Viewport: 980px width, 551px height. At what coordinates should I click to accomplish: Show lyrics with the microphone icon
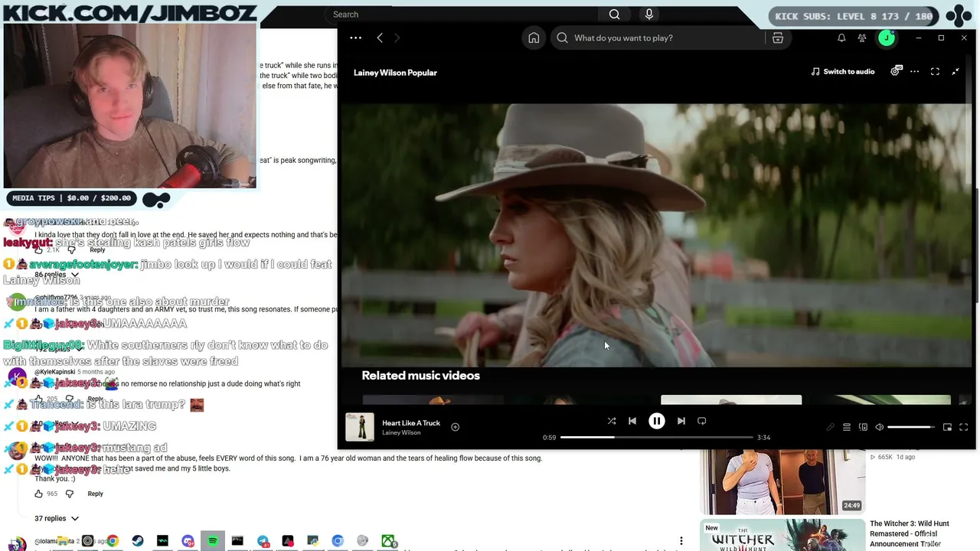[830, 427]
